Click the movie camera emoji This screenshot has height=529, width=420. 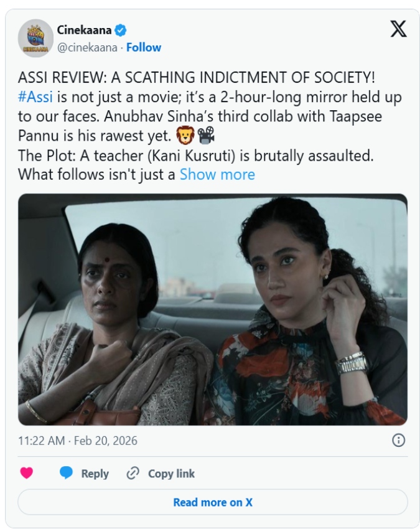coord(206,136)
